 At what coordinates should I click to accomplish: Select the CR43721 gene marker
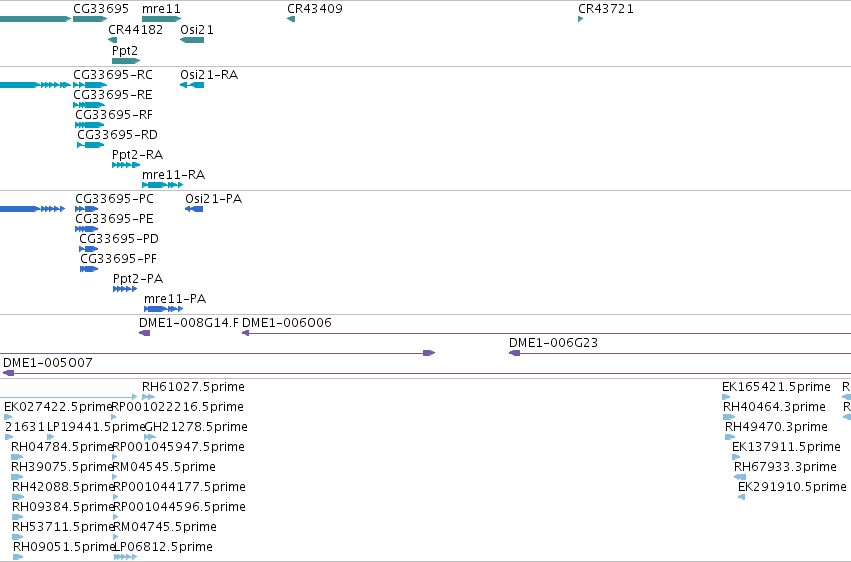(x=581, y=19)
